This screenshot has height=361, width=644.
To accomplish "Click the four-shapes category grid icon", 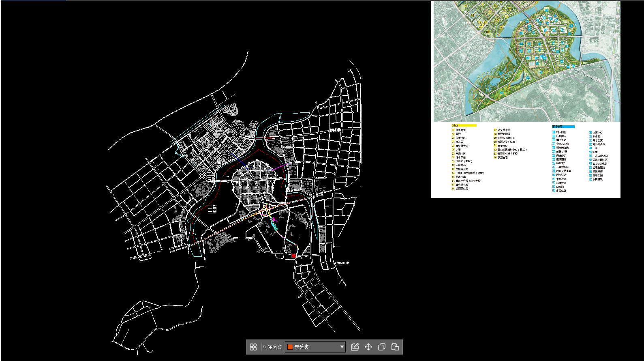I will point(253,347).
